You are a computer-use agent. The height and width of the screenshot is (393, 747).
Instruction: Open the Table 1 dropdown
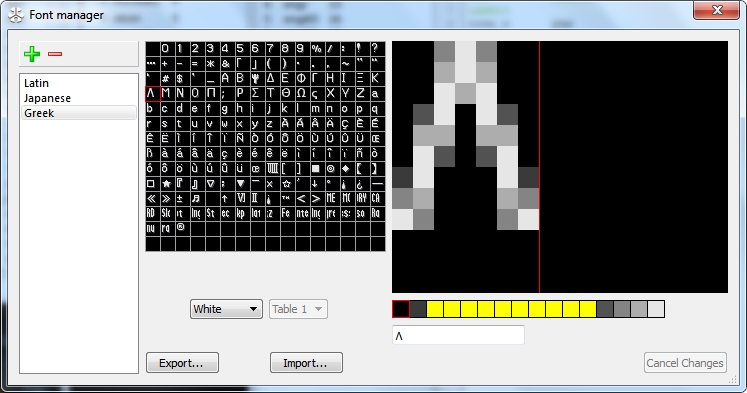point(298,309)
